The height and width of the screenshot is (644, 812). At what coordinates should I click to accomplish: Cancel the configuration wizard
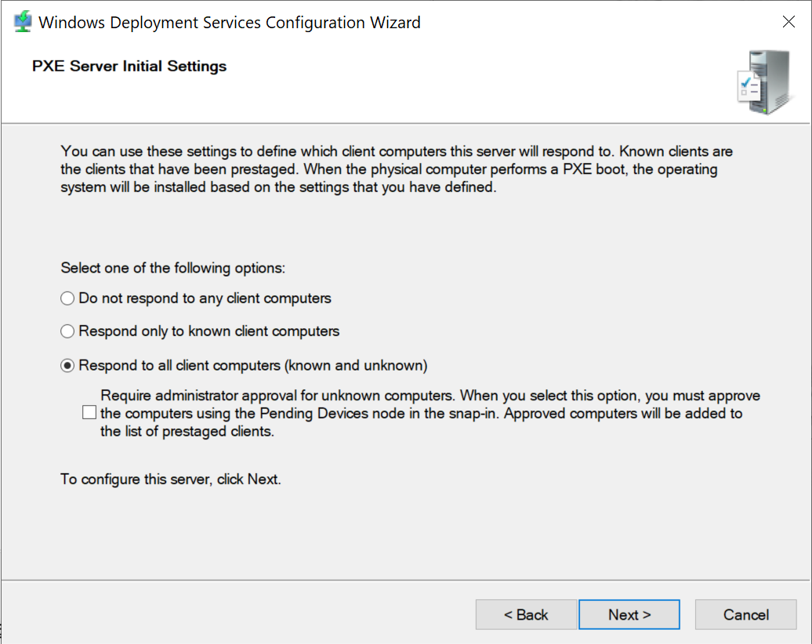coord(745,614)
